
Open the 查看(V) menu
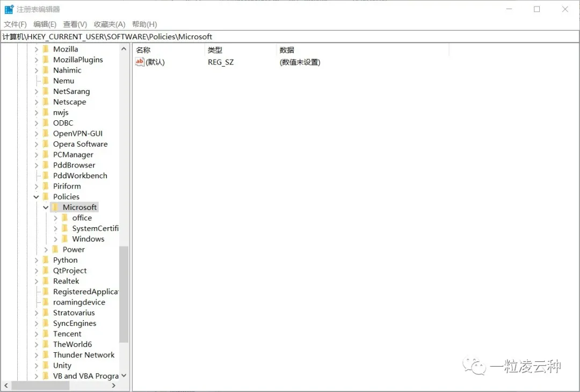point(75,24)
